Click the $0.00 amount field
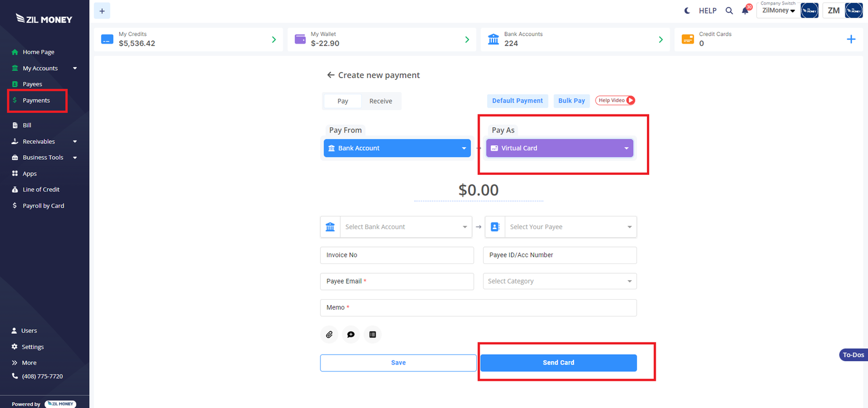 479,190
